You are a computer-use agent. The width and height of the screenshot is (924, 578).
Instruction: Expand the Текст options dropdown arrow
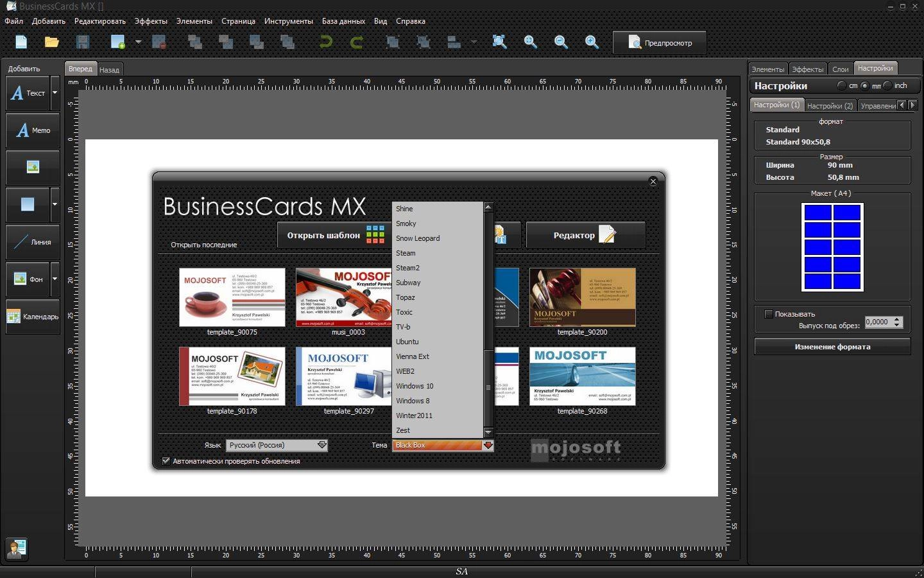click(x=55, y=93)
